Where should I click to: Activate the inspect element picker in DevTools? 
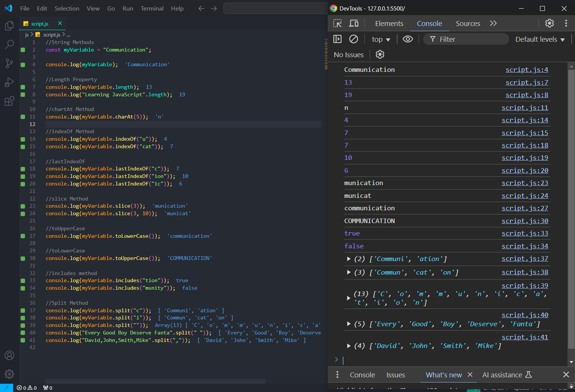point(337,23)
